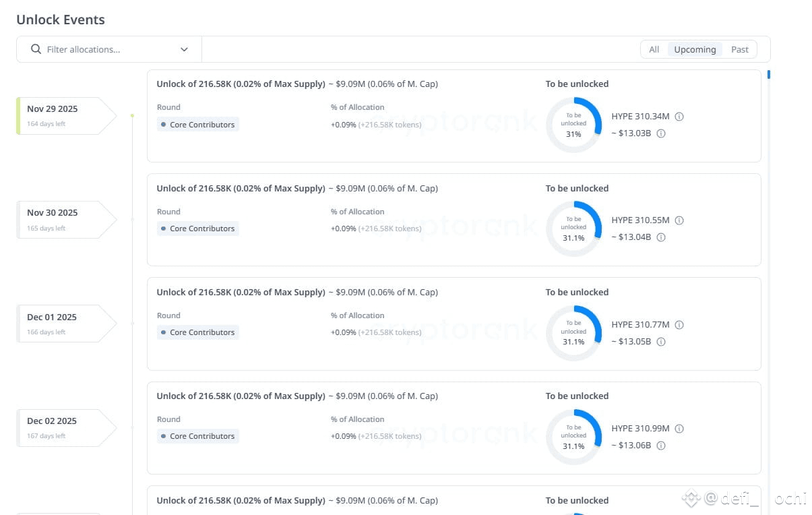The width and height of the screenshot is (812, 515).
Task: Click the blue vertical scrollbar thumb
Action: pos(769,74)
